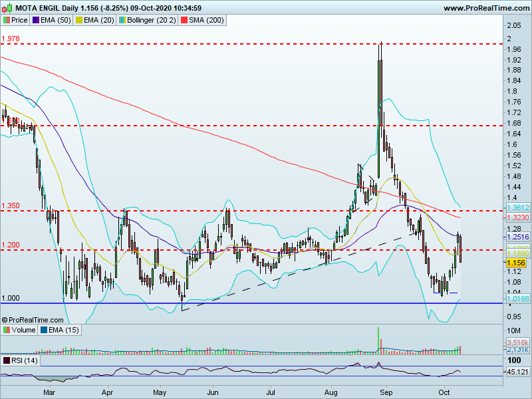This screenshot has width=532, height=399.
Task: Click the 1.200 level label
Action: 11,245
